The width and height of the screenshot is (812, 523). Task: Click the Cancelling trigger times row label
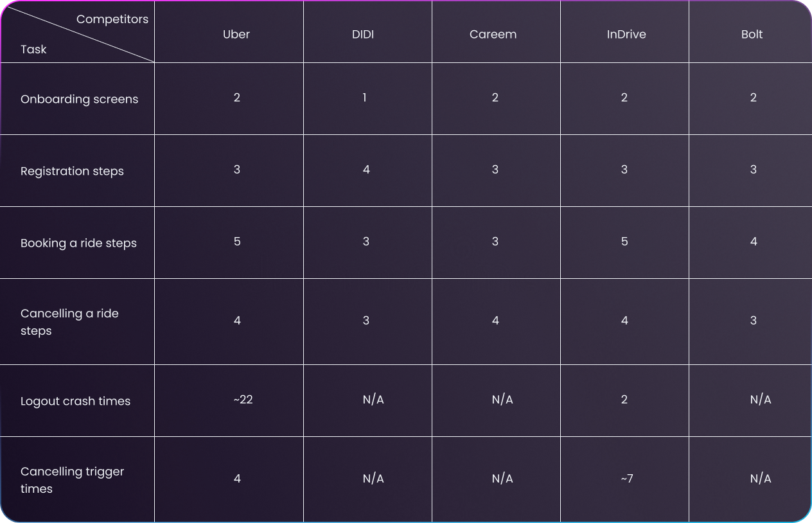coord(72,480)
